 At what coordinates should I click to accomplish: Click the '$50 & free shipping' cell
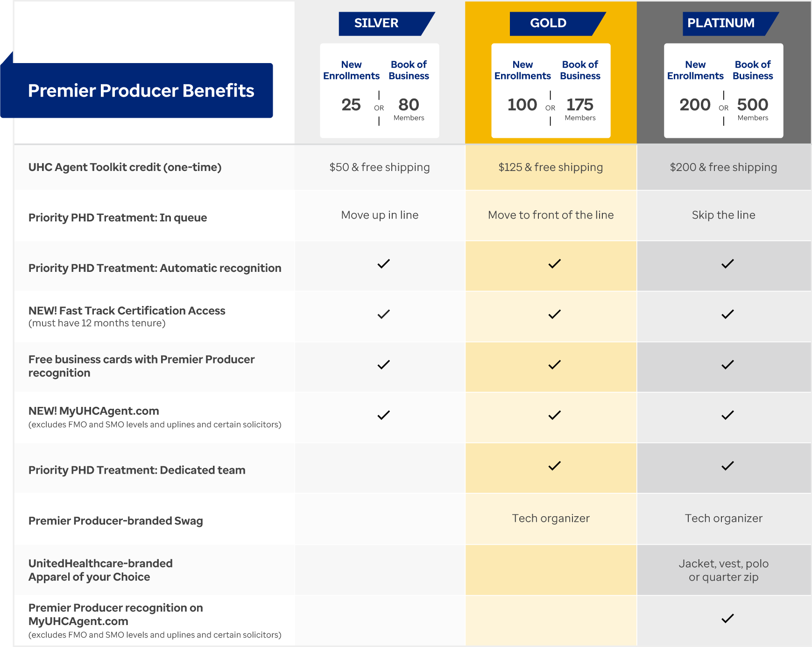tap(380, 167)
